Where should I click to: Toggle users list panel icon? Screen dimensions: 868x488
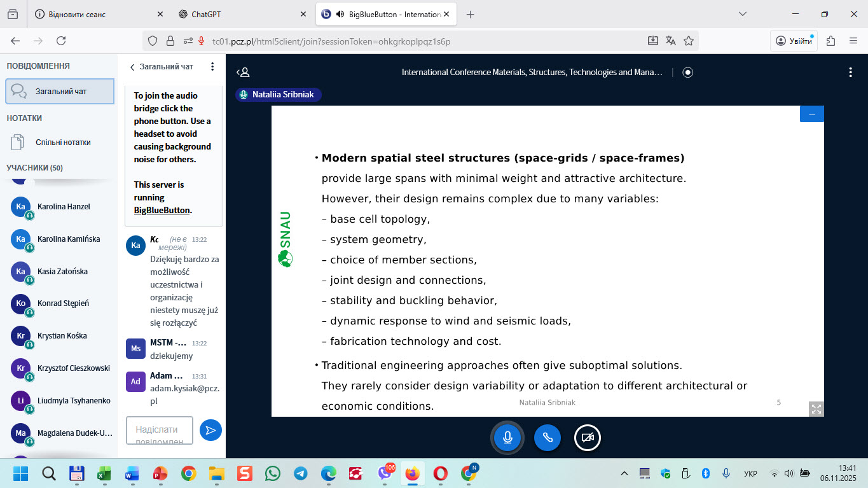point(243,73)
